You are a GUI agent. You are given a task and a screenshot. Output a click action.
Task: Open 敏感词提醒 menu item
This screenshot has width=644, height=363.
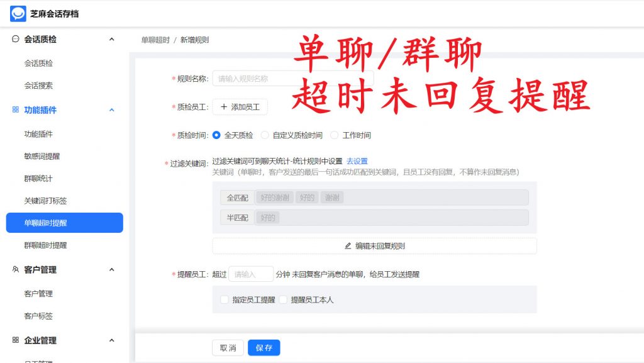tap(42, 156)
